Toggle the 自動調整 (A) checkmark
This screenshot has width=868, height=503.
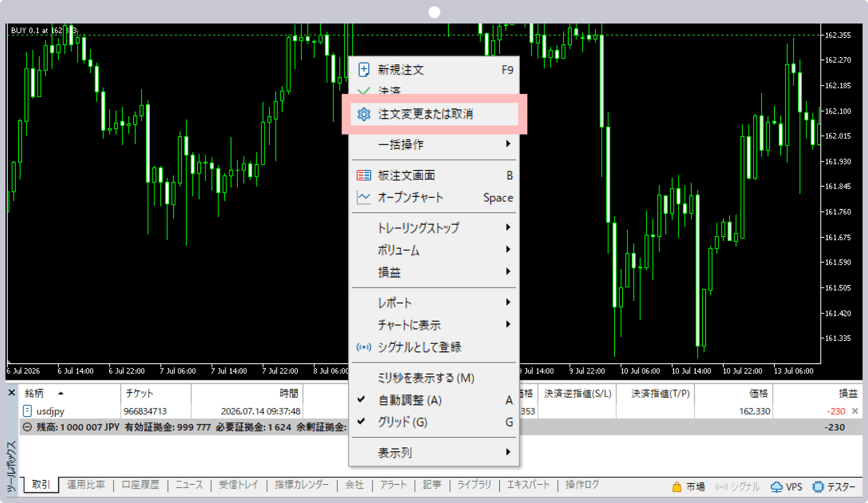pyautogui.click(x=361, y=399)
